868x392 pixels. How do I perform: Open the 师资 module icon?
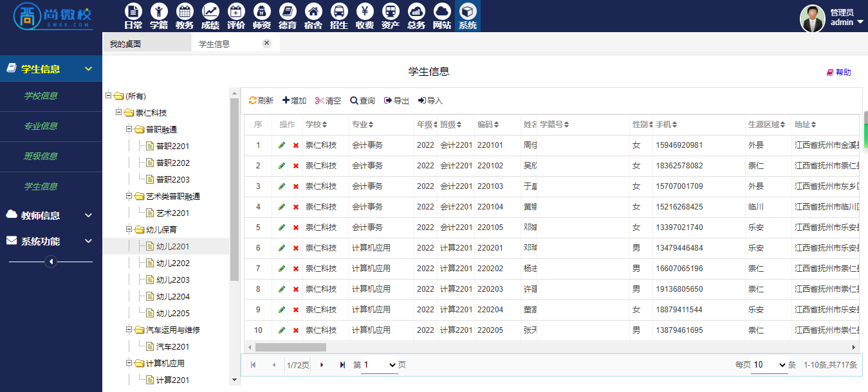click(x=262, y=16)
